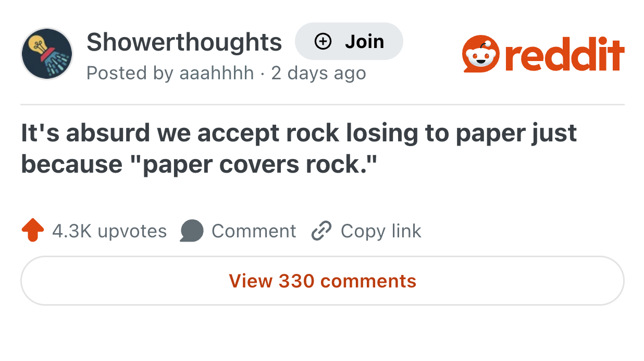Click the plus icon inside Join
644x361 pixels.
coord(323,41)
